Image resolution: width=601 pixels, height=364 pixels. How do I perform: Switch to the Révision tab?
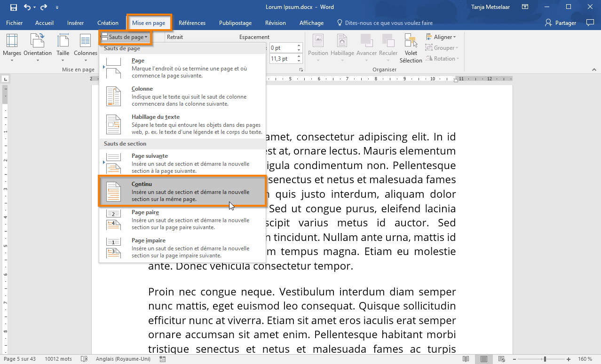[276, 23]
